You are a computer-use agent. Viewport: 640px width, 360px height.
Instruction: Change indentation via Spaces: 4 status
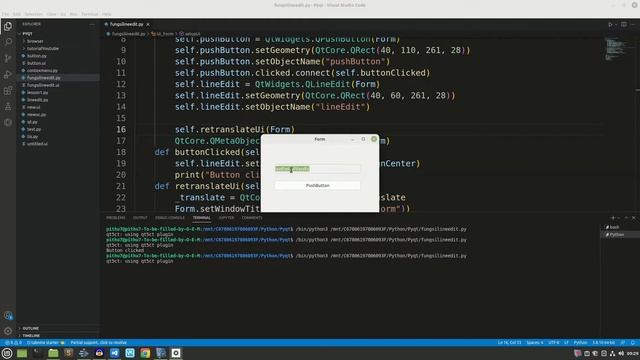tap(535, 343)
